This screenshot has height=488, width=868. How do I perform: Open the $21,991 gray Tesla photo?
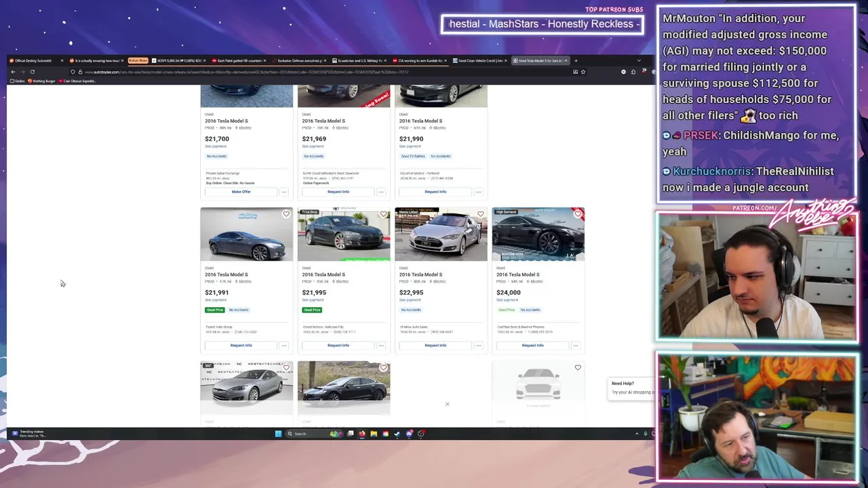coord(246,235)
